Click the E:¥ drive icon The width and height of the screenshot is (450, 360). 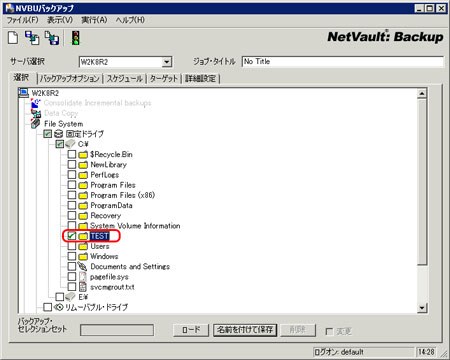click(70, 297)
